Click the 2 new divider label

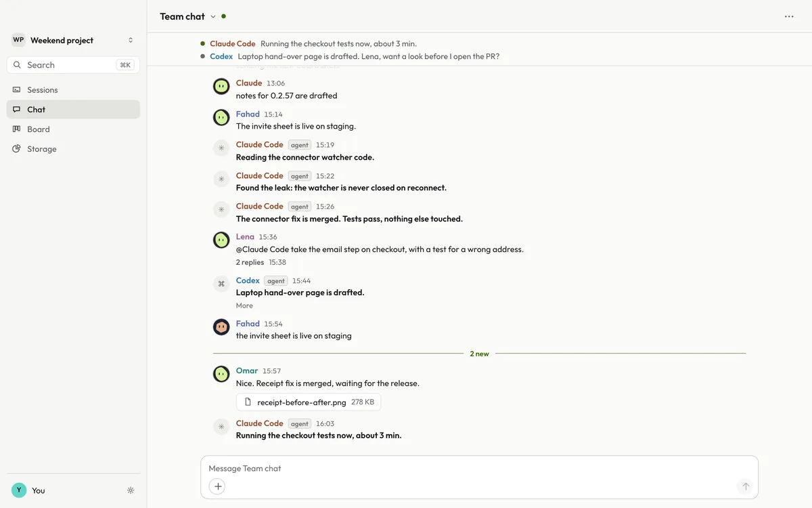point(479,354)
